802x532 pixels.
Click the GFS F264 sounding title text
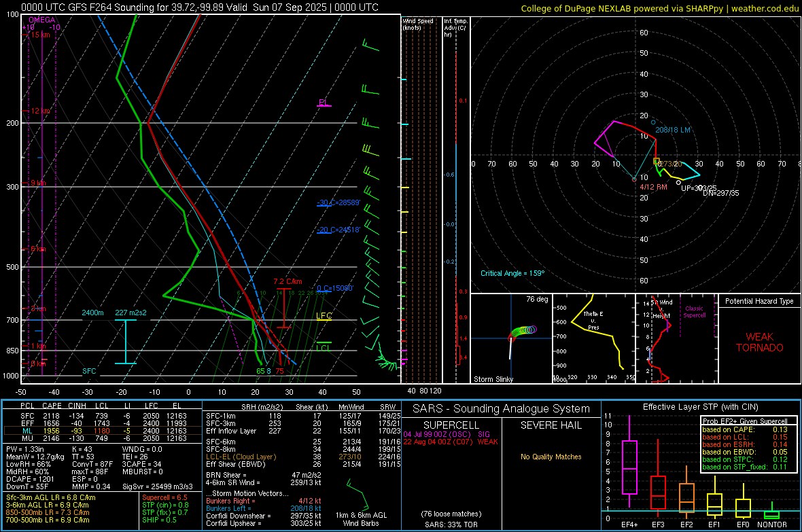tap(200, 7)
